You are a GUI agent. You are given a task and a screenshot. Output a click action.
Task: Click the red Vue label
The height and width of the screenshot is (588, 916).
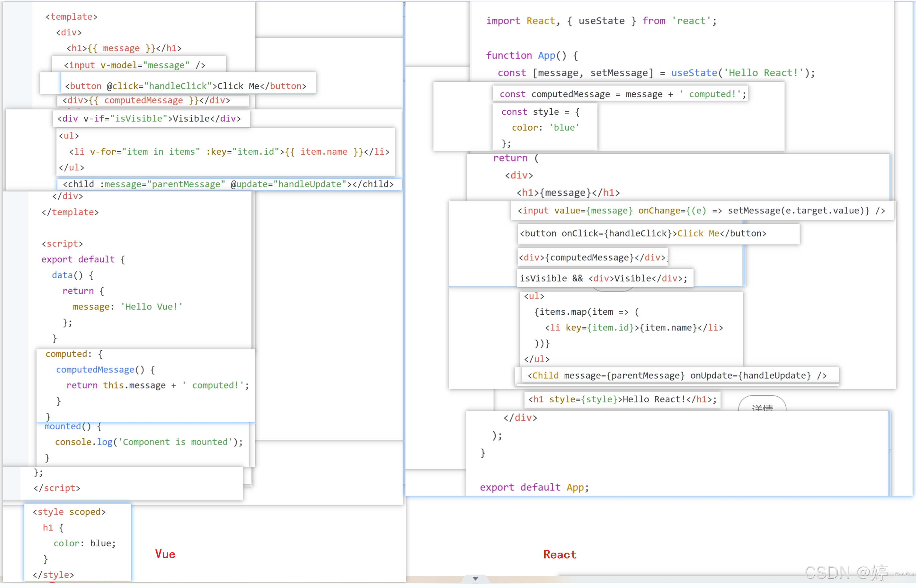pos(165,554)
